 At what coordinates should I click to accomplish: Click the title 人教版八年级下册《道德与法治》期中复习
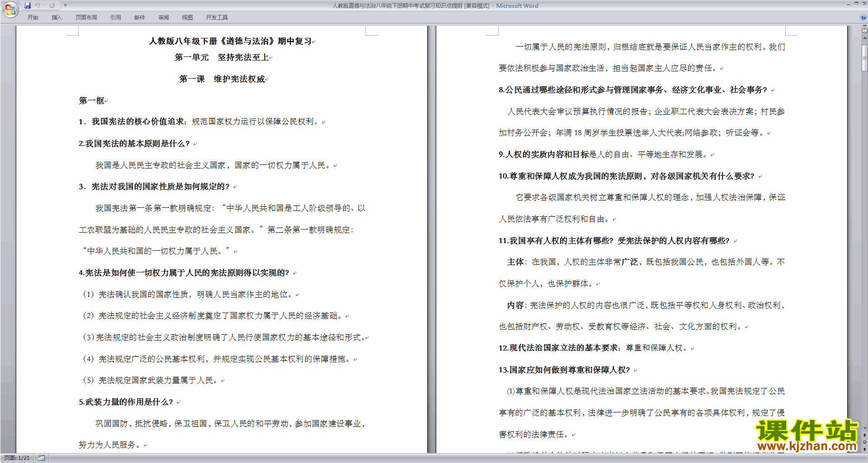tap(231, 41)
